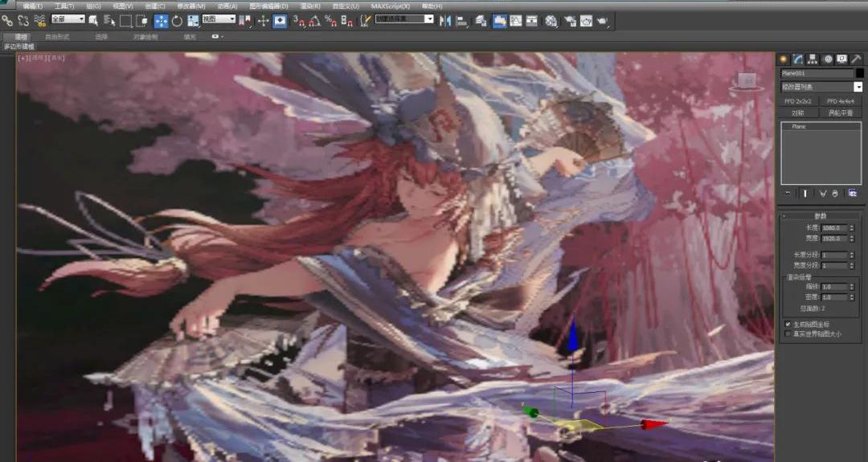Toggle 生成贴图坐标 checkbox
Image resolution: width=868 pixels, height=462 pixels.
tap(788, 325)
